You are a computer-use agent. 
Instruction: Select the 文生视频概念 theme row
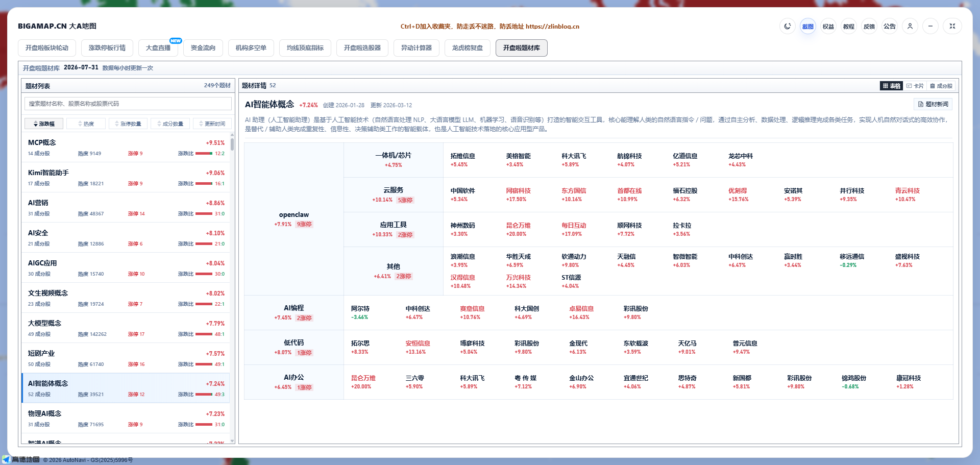[126, 298]
